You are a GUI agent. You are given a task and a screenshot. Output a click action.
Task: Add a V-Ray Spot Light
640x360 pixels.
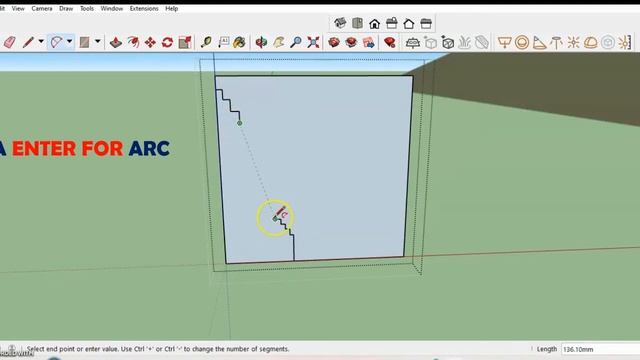pyautogui.click(x=539, y=42)
